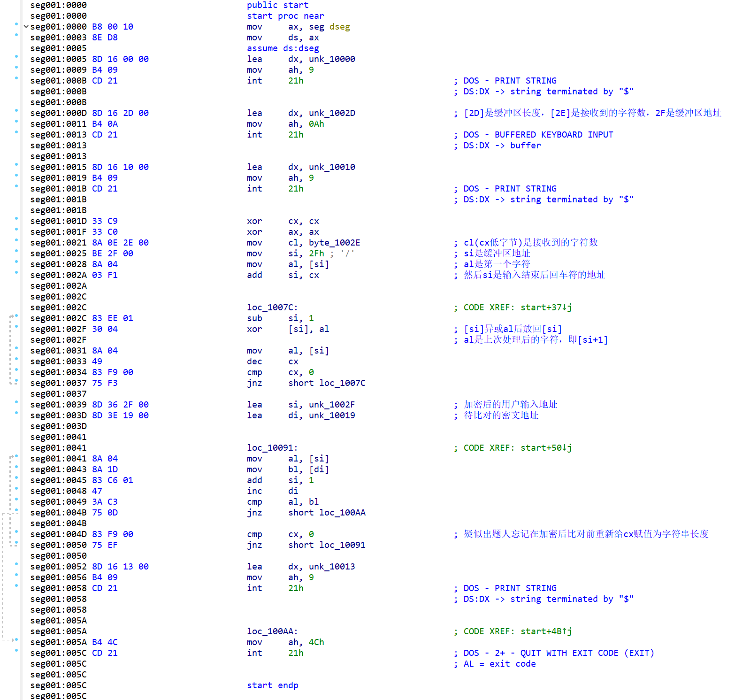Click the CODE XREF start+37 reference

(546, 308)
